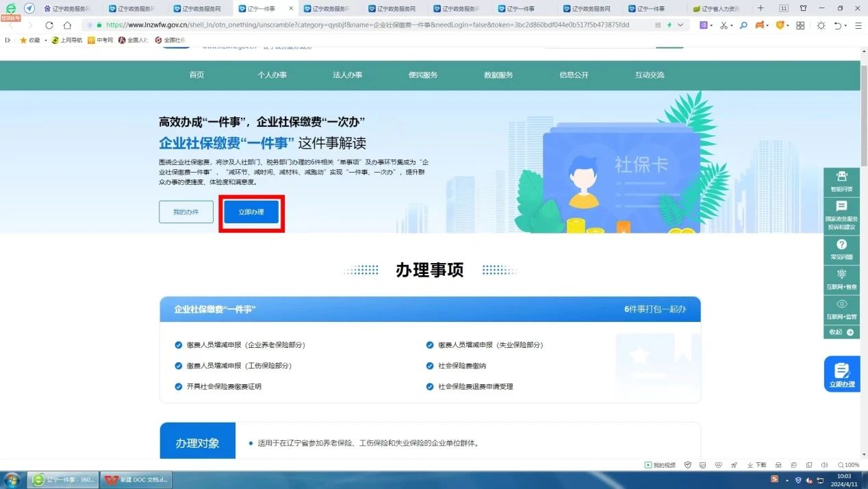
Task: Open 信息公开 in the navigation bar
Action: click(574, 75)
